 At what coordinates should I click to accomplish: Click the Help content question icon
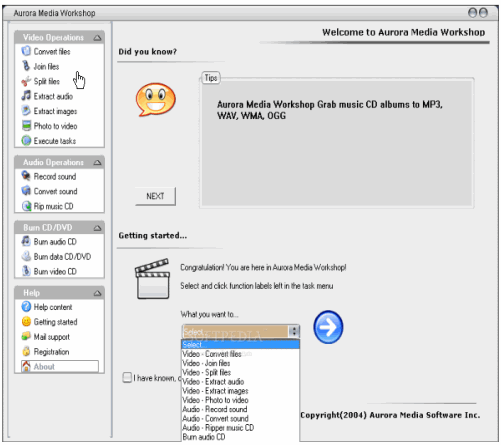(x=26, y=307)
